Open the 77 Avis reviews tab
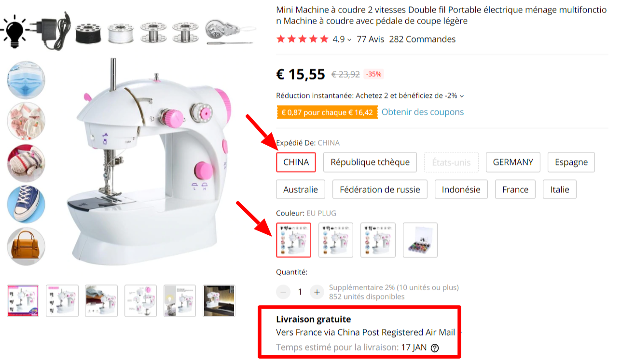This screenshot has width=621, height=364. (371, 40)
